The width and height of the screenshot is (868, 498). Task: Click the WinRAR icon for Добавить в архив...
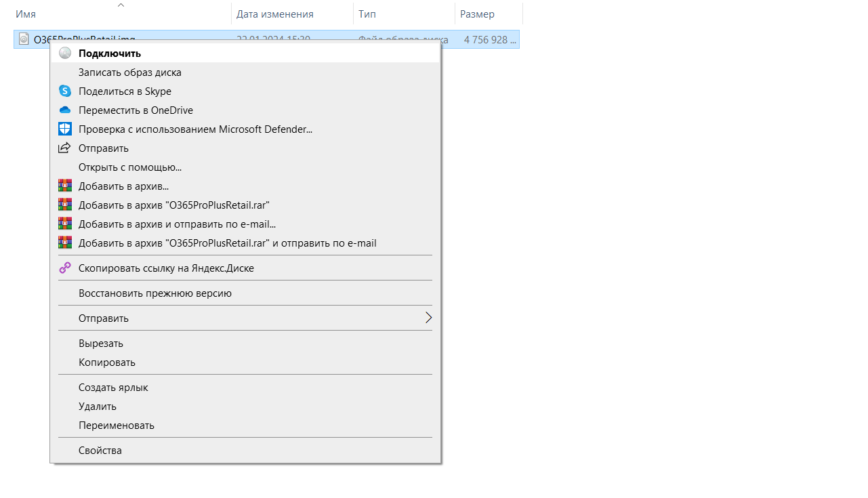[65, 186]
